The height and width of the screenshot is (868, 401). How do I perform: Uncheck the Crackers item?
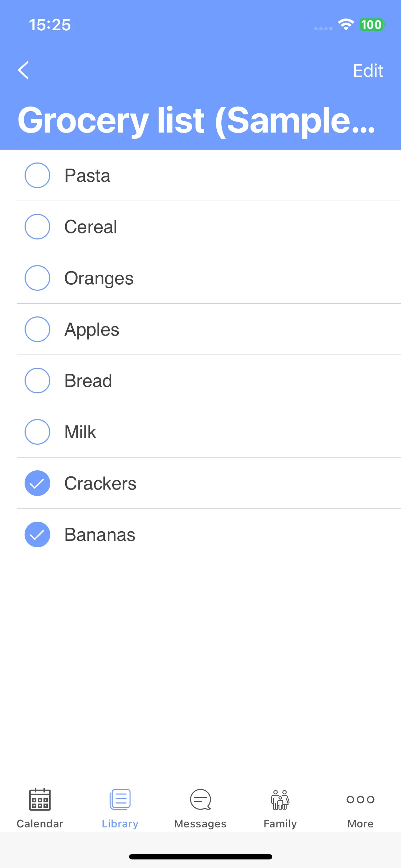[37, 483]
